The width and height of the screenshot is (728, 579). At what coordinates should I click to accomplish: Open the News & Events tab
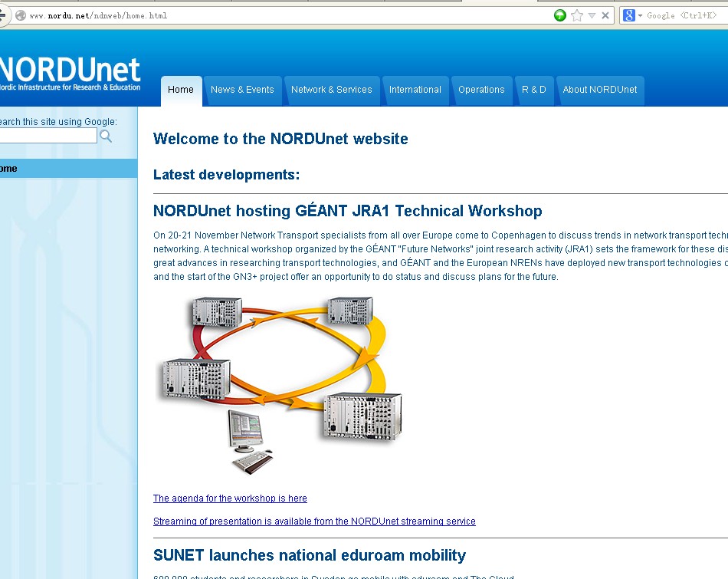pos(242,90)
